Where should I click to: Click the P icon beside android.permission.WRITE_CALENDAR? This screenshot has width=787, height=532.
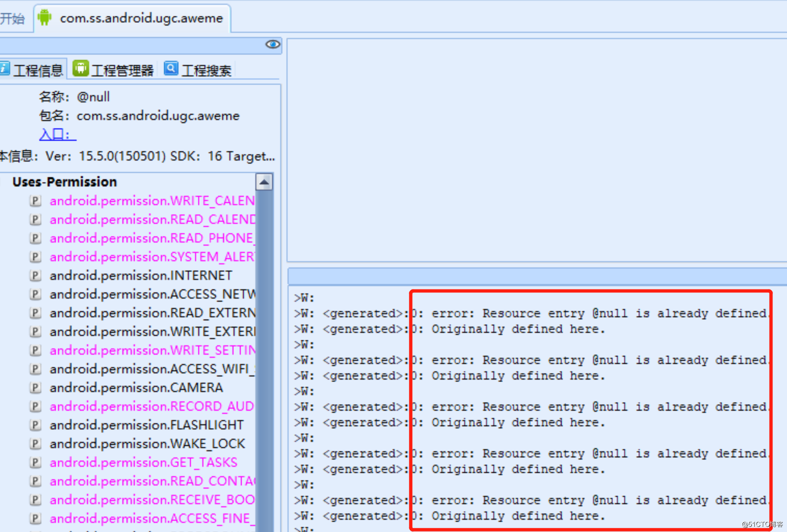35,201
